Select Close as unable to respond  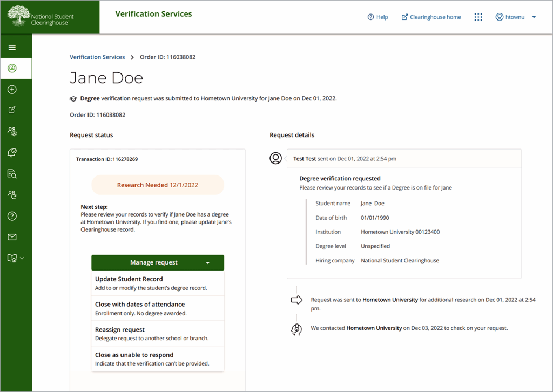[158, 359]
